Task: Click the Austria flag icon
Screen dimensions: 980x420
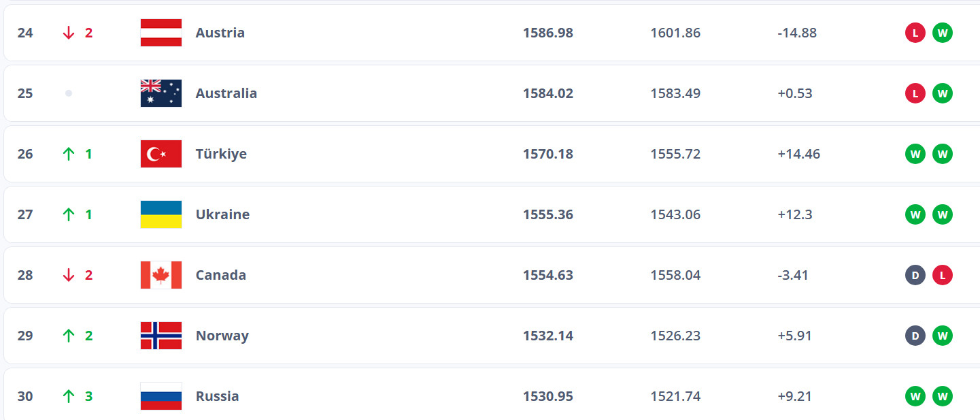Action: (x=161, y=33)
